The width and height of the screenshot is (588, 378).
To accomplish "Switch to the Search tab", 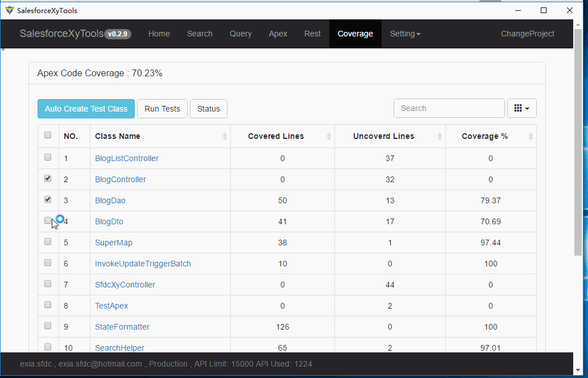I will click(x=200, y=34).
